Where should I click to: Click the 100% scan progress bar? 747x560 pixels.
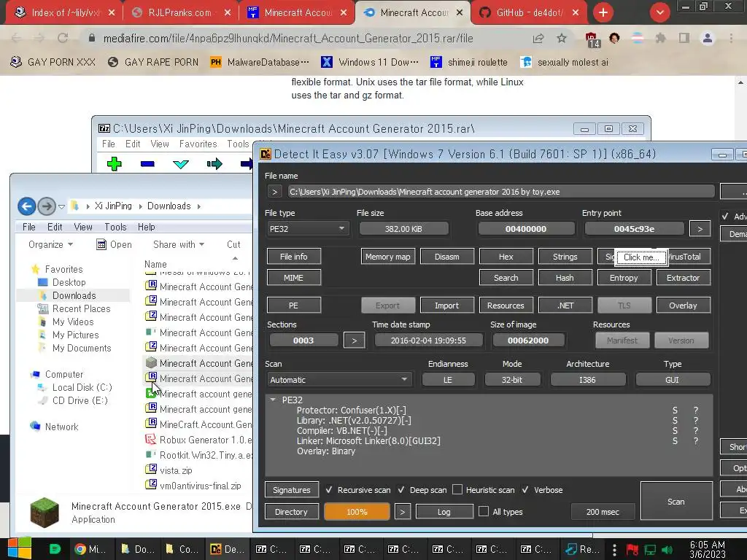point(357,512)
